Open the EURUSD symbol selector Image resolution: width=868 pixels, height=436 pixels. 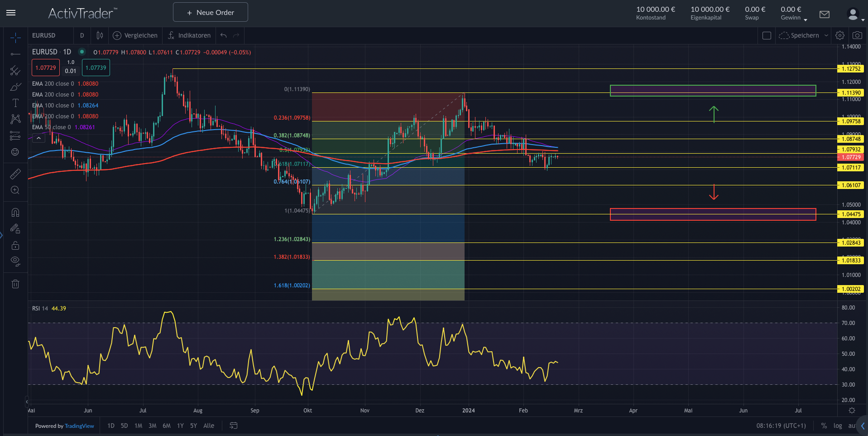click(x=43, y=35)
